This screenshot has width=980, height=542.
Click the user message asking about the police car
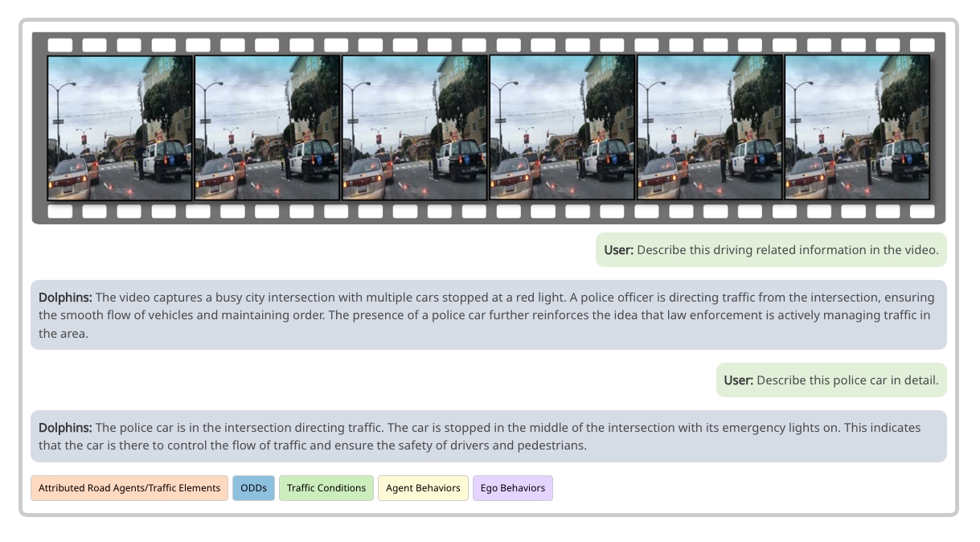(x=831, y=380)
